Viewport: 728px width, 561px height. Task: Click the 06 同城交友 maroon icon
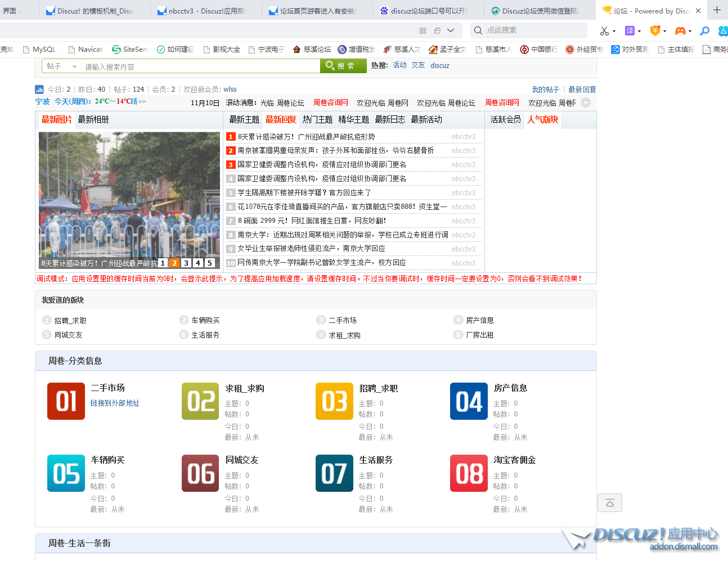point(200,473)
